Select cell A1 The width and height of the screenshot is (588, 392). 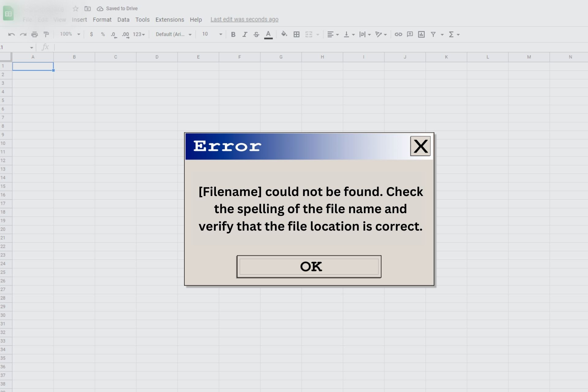33,66
